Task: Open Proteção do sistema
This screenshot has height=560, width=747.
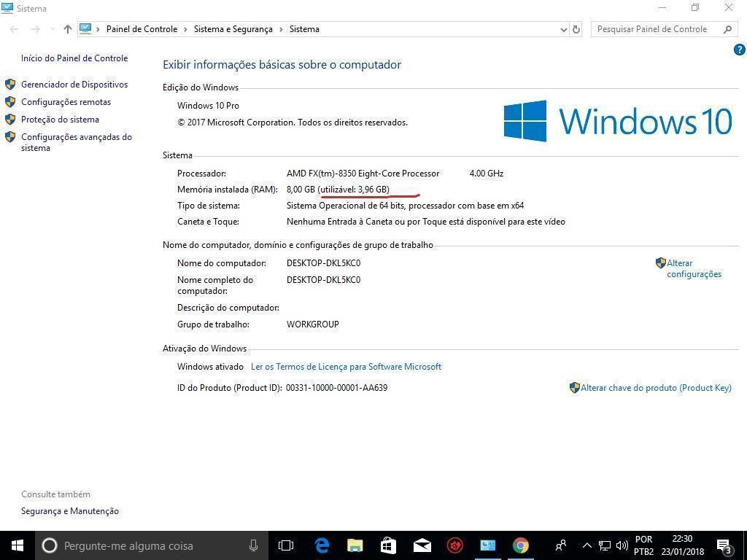Action: pyautogui.click(x=60, y=120)
